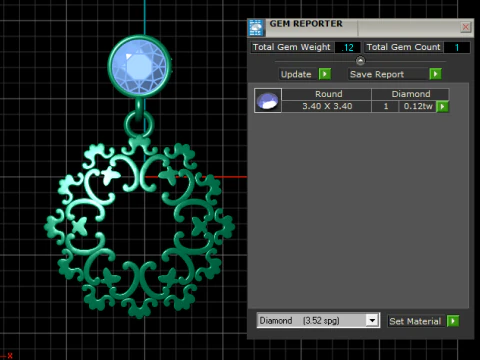Close the Gem Reporter panel
This screenshot has width=480, height=360.
pos(466,27)
